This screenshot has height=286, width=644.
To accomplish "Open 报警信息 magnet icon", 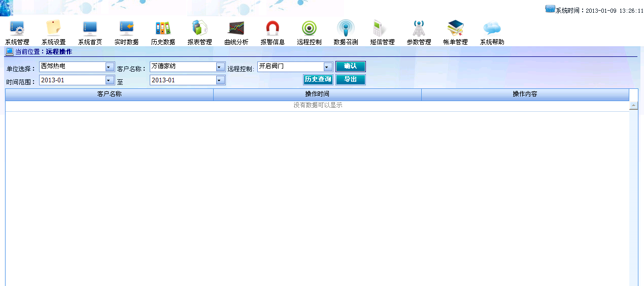I will [273, 28].
